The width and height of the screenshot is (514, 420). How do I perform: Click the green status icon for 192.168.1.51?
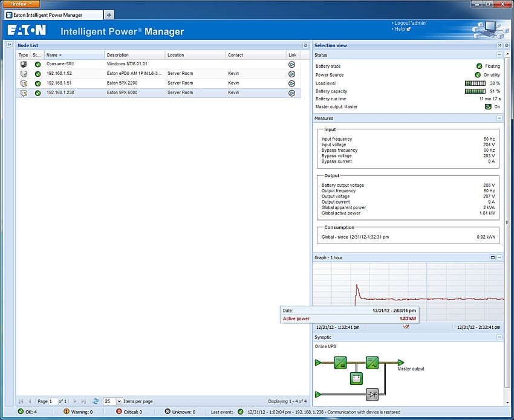click(x=37, y=83)
